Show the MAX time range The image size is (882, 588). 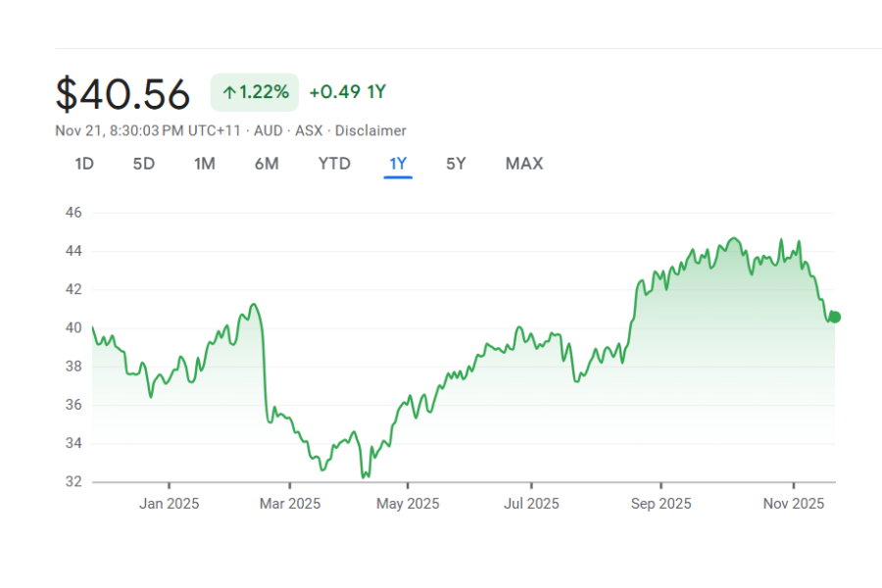pos(524,164)
